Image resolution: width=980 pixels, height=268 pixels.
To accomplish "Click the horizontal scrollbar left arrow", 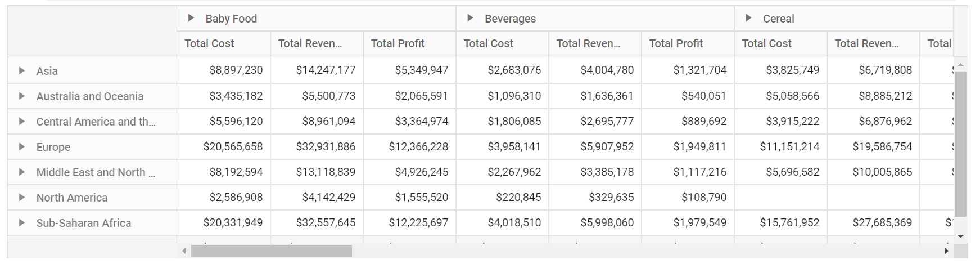I will point(184,251).
